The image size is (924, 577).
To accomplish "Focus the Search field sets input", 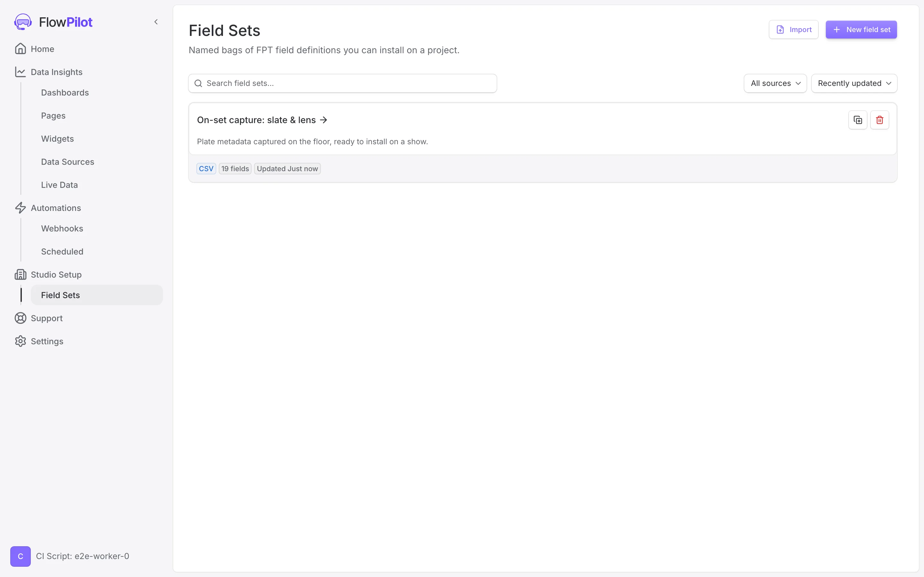I will coord(343,83).
